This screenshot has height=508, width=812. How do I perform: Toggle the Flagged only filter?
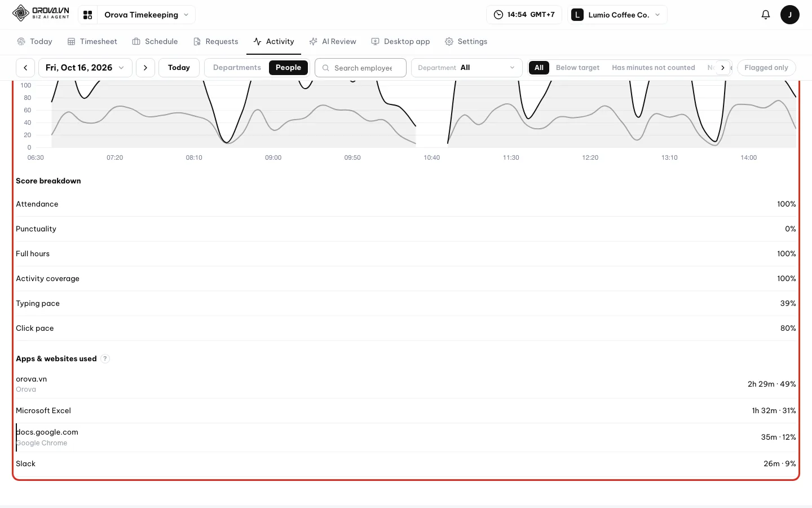(766, 68)
